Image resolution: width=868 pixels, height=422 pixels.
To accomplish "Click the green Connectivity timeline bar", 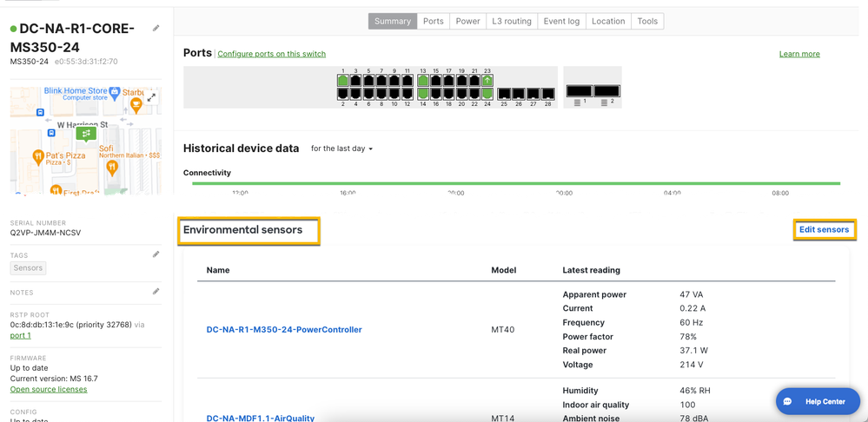I will [515, 183].
